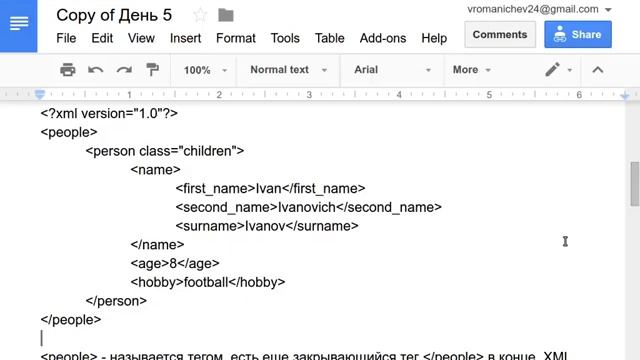Click the <hobby>football</hobby> line
Screen dimensions: 640x360
tap(208, 282)
